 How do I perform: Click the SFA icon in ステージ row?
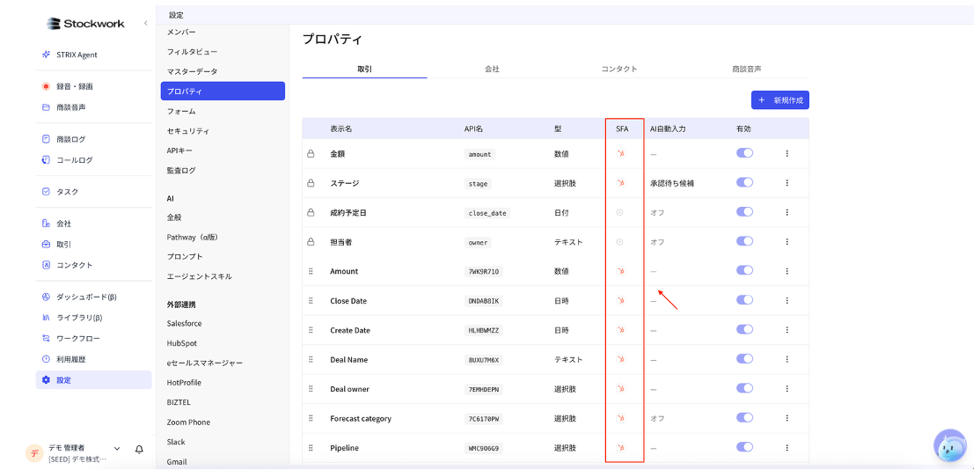pyautogui.click(x=620, y=183)
